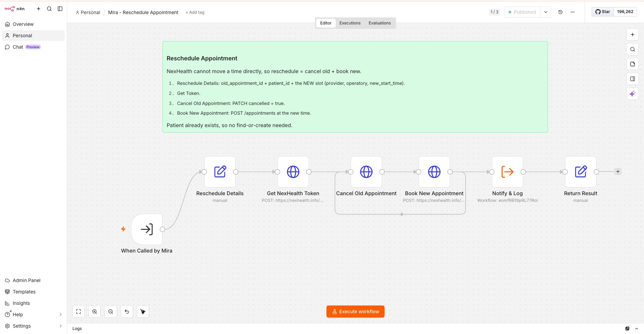Screen dimensions: 644x334
Task: Click the 1/3 counter badge
Action: [x=494, y=12]
